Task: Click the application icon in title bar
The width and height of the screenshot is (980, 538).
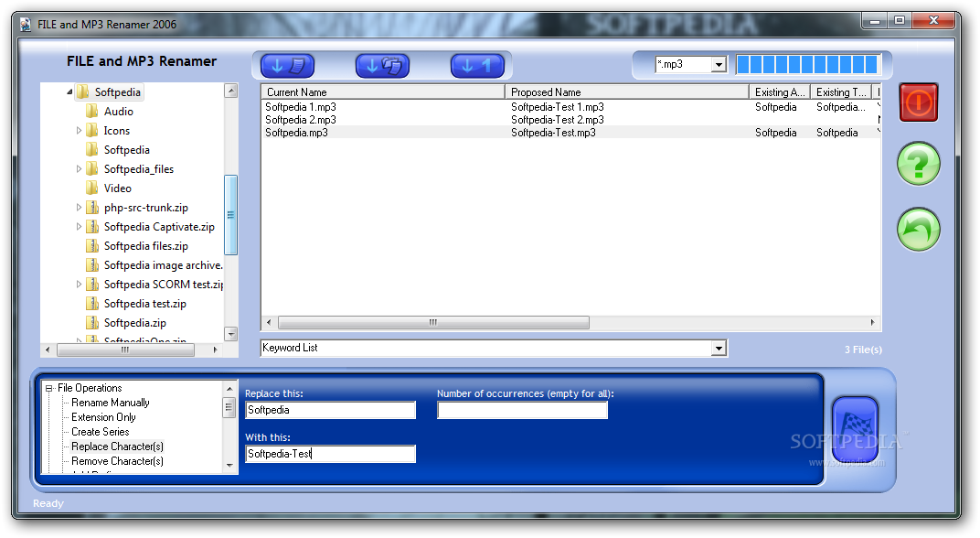Action: [x=26, y=25]
